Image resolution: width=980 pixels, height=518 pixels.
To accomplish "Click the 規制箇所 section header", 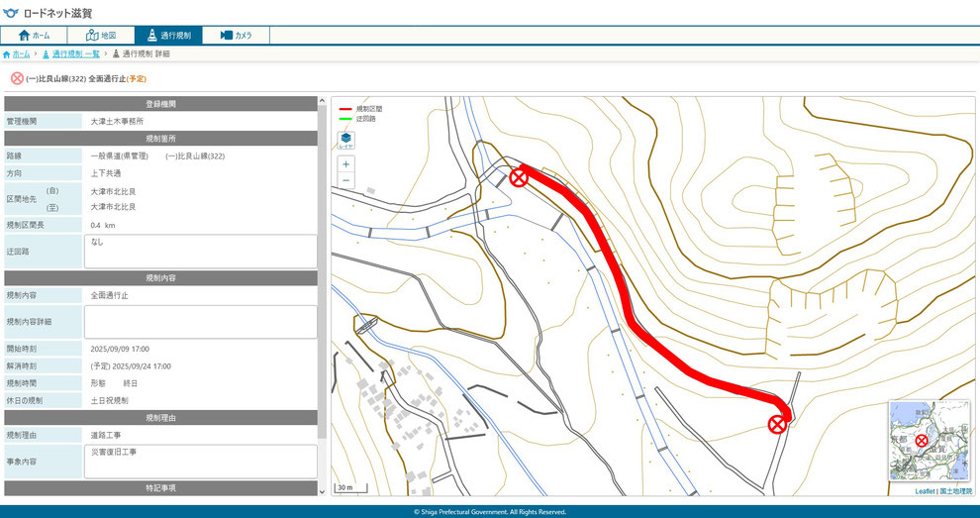I will [x=161, y=139].
